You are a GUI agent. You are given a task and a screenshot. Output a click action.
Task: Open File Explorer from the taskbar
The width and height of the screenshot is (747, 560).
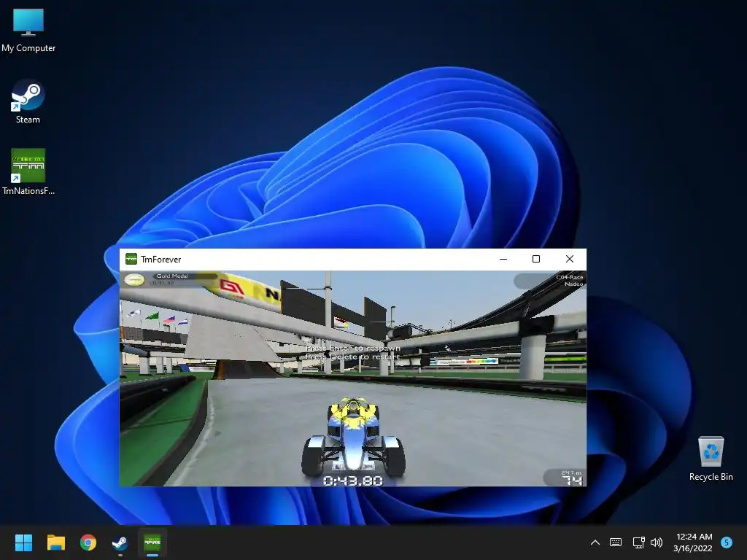pos(55,542)
